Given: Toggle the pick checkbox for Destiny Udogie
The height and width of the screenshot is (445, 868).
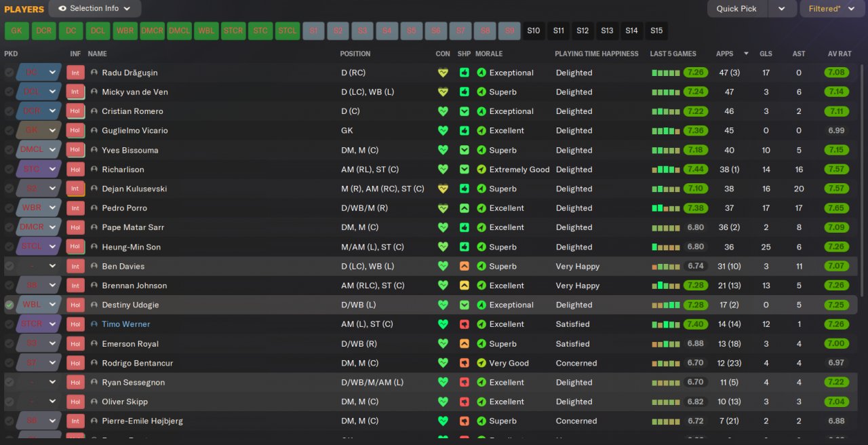Looking at the screenshot, I should click(9, 305).
